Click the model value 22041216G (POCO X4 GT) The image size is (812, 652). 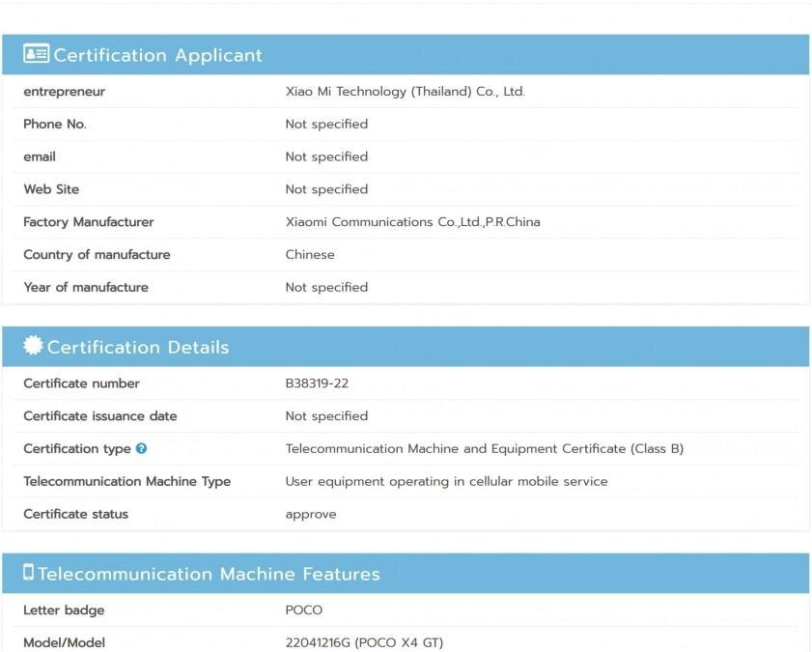tap(364, 642)
